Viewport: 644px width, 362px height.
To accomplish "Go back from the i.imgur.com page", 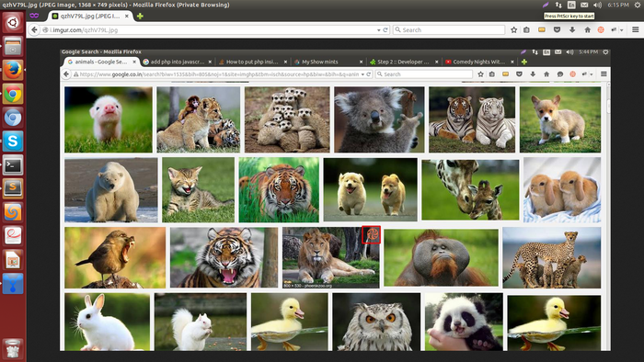I will tap(35, 30).
